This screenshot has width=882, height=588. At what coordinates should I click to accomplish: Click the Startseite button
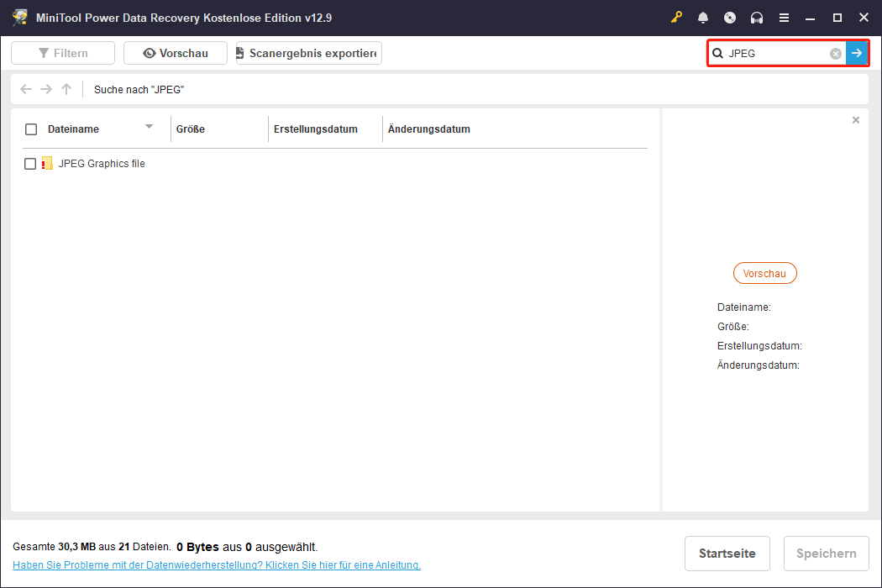(x=727, y=553)
